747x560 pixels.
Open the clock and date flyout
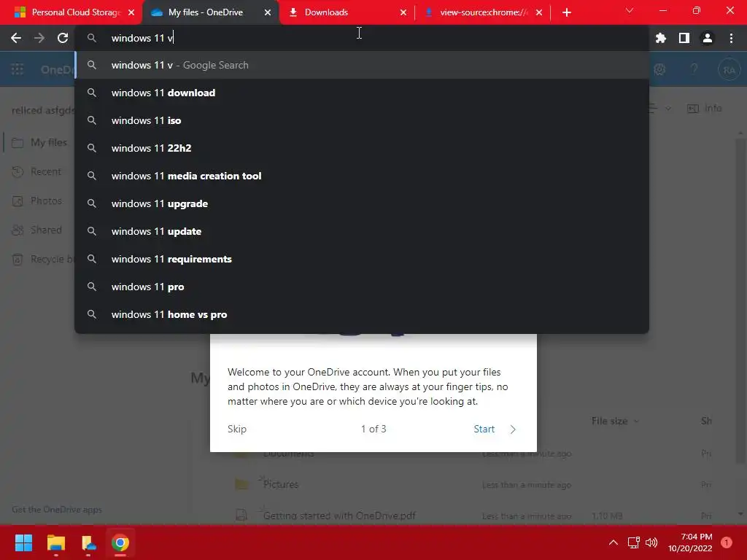click(x=690, y=542)
